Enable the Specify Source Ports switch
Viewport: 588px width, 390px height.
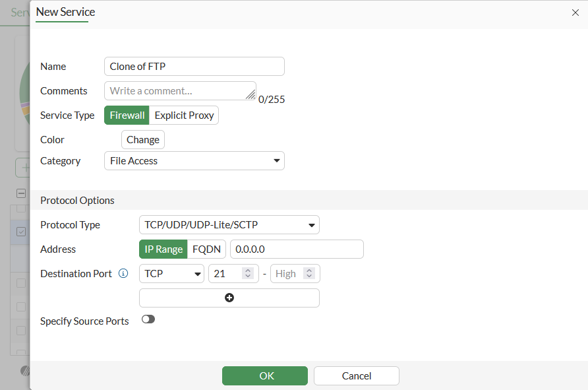148,319
